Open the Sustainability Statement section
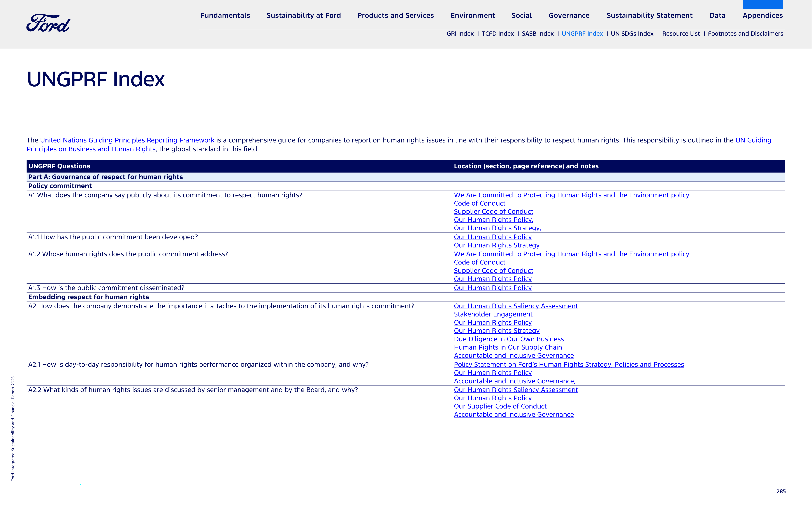Screen dimensions: 812x508 [x=649, y=15]
